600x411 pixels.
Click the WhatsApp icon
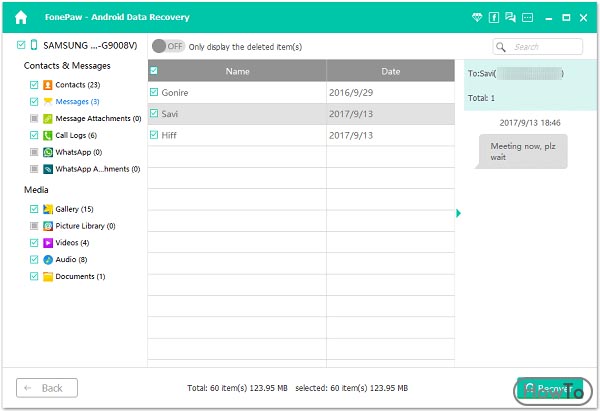[47, 152]
